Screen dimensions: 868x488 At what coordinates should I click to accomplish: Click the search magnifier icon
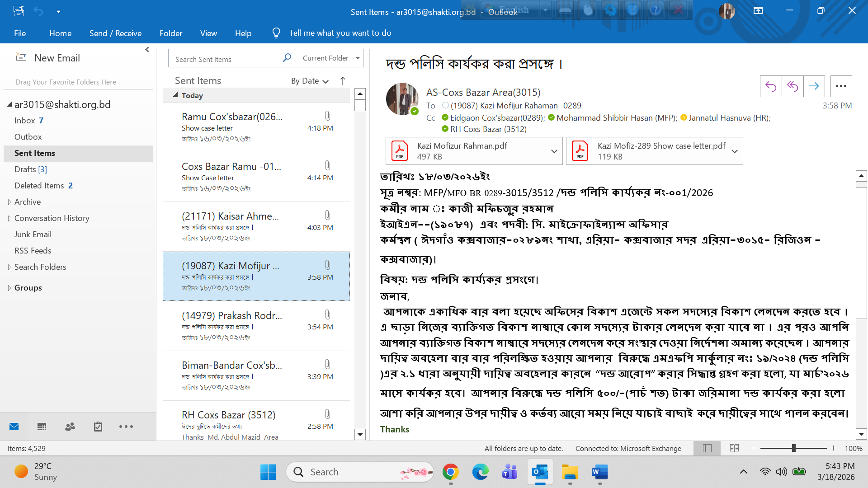click(287, 58)
